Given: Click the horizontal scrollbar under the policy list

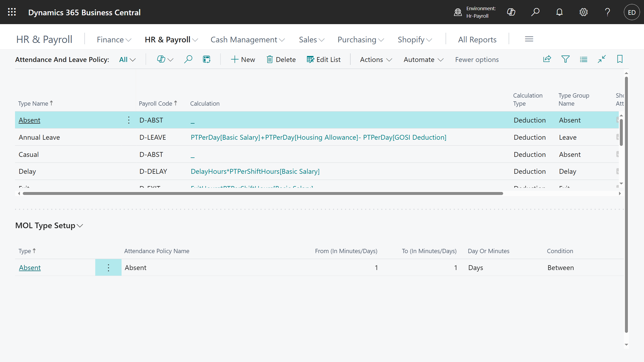Looking at the screenshot, I should 263,193.
